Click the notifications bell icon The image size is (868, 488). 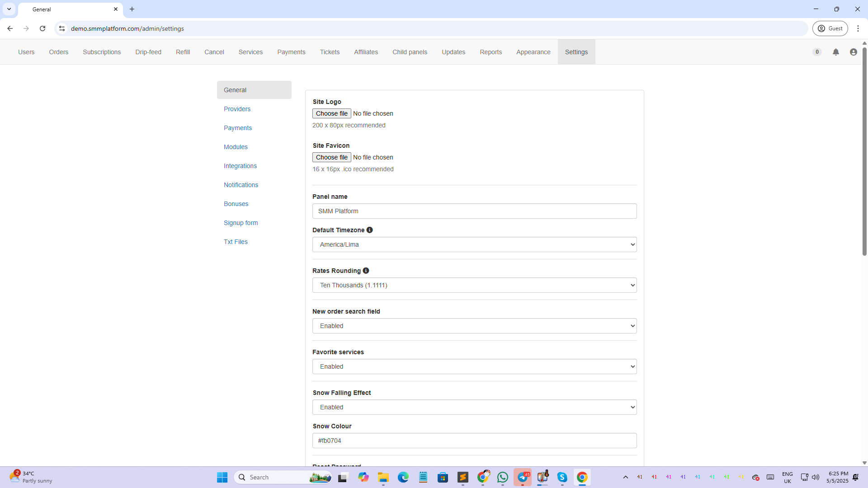pyautogui.click(x=836, y=52)
